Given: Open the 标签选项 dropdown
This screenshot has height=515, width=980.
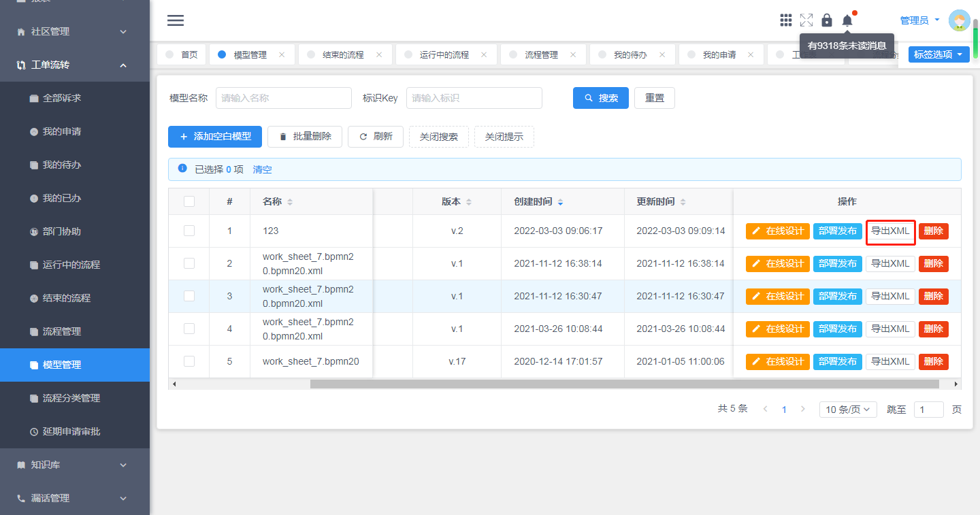Looking at the screenshot, I should coord(938,54).
